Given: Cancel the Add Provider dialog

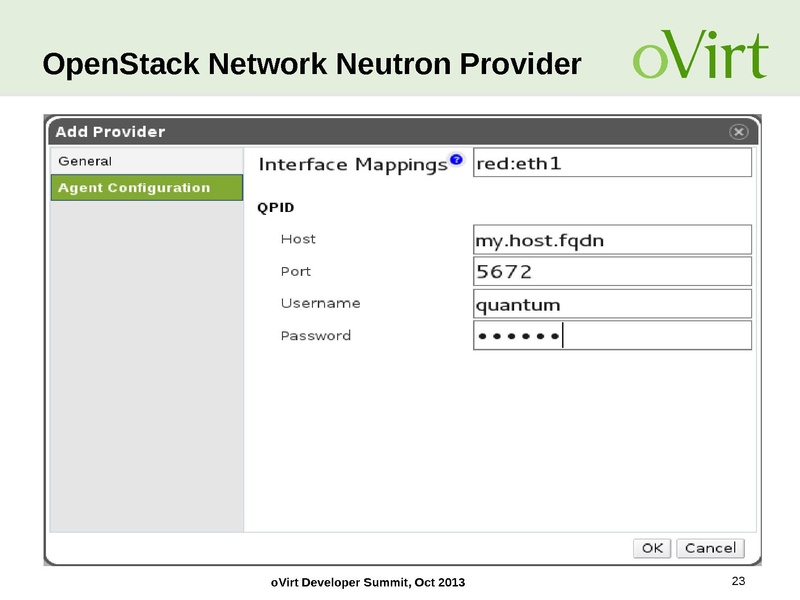Looking at the screenshot, I should (x=710, y=548).
